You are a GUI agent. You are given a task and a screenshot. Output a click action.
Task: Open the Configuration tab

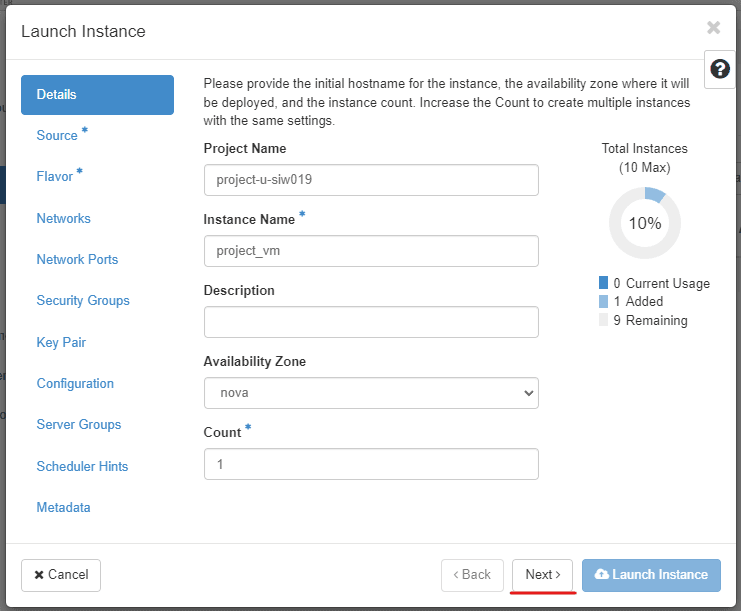75,383
